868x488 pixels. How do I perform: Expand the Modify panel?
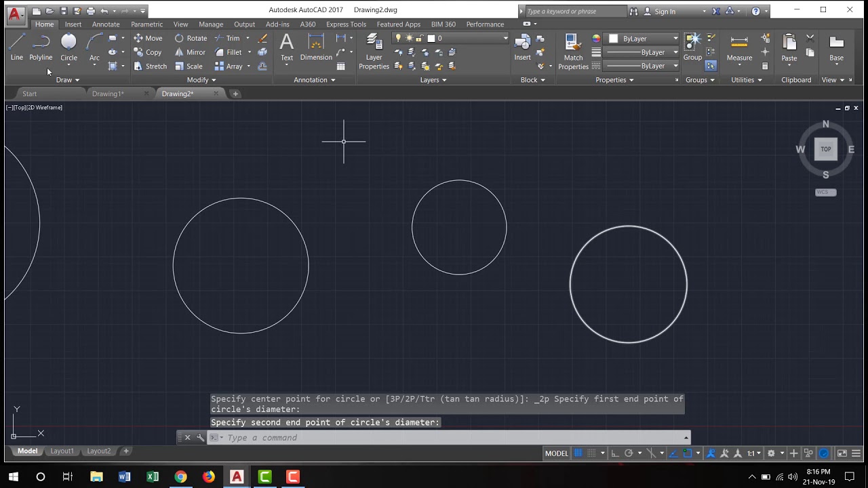(x=201, y=80)
